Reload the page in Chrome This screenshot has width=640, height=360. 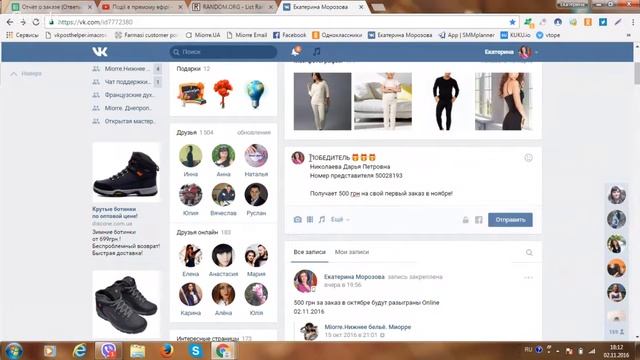[36, 22]
